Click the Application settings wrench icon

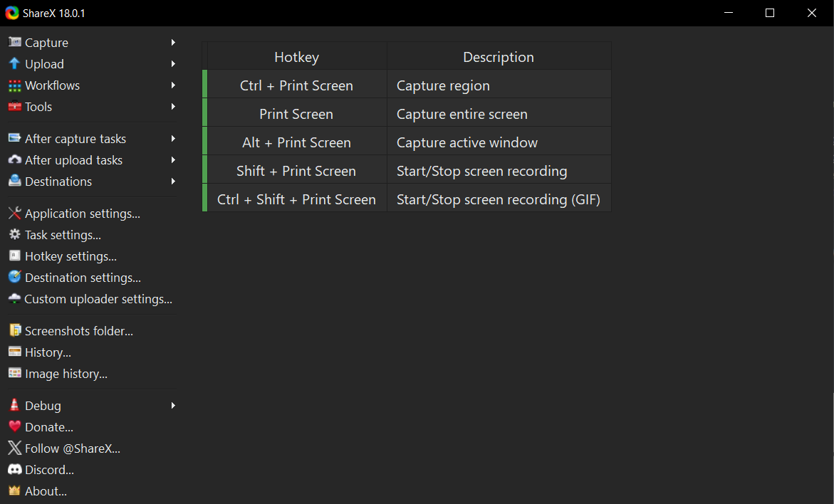point(14,213)
